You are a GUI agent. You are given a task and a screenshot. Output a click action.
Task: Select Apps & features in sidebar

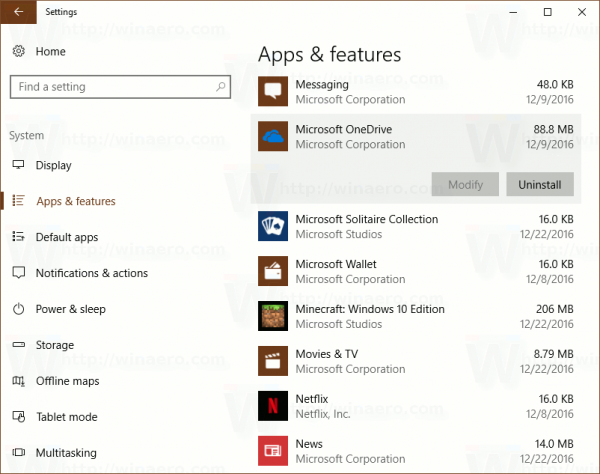pyautogui.click(x=76, y=201)
